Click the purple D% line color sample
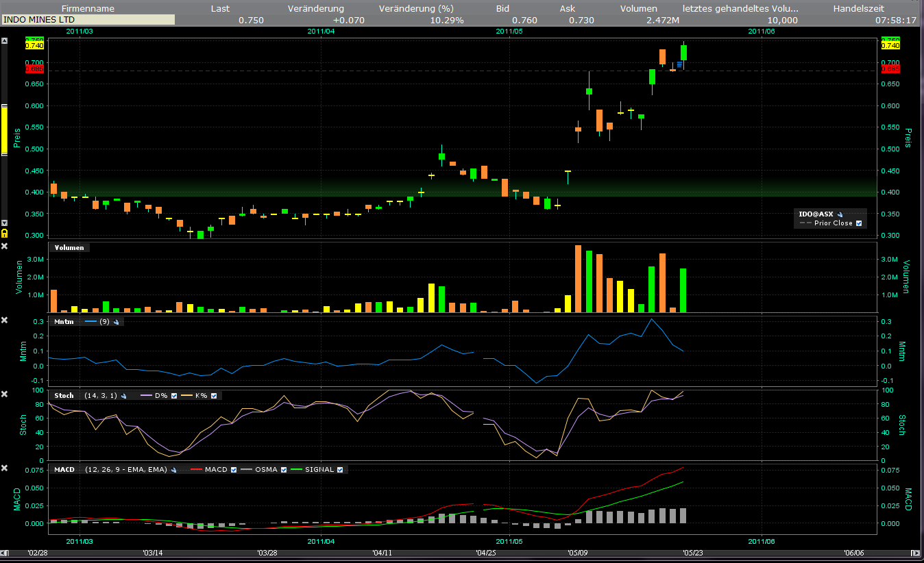Screen dimensions: 924x563 pos(147,396)
